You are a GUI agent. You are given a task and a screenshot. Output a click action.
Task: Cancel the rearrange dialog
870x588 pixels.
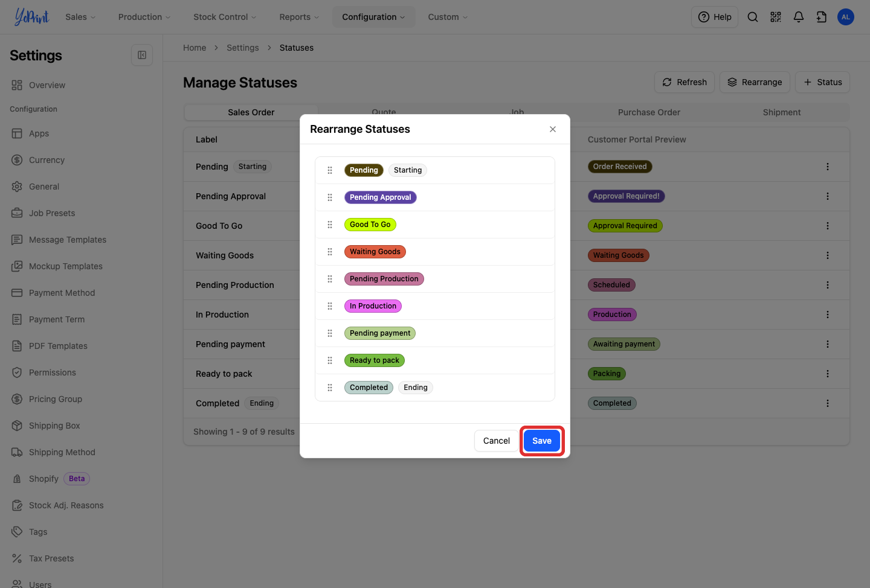pyautogui.click(x=497, y=441)
